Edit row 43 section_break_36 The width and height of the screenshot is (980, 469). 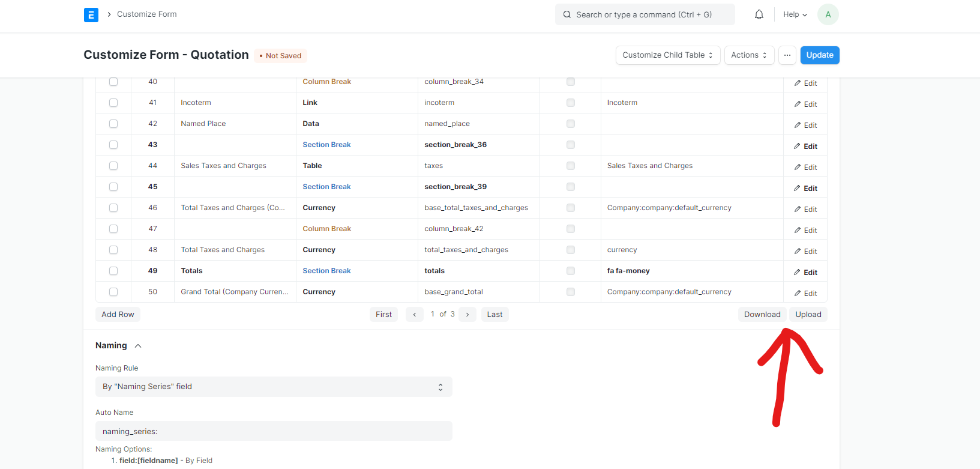coord(805,147)
